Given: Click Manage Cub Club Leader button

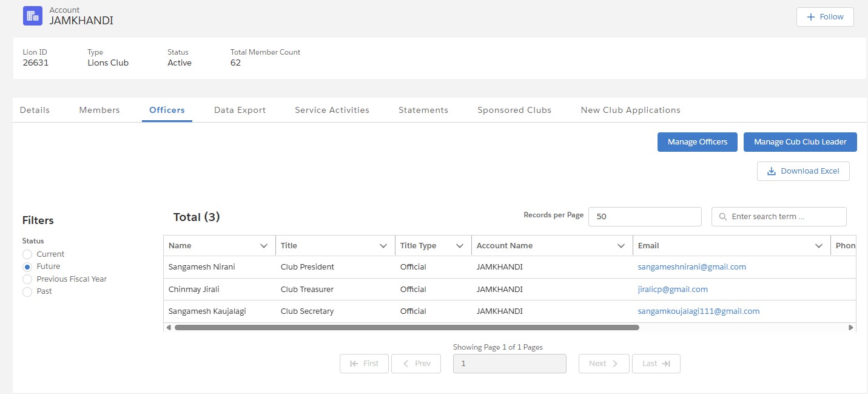Looking at the screenshot, I should 800,142.
